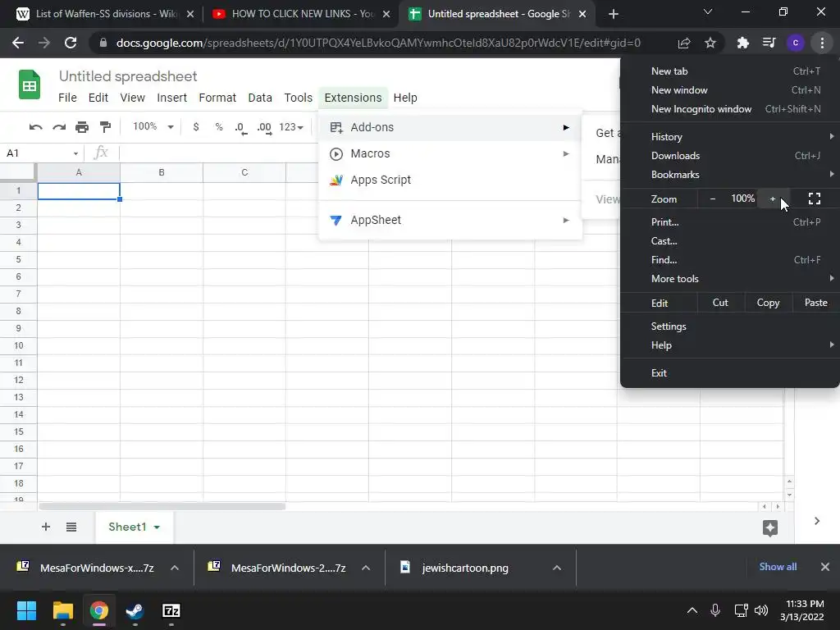
Task: Increase Chrome zoom with plus button
Action: pos(773,199)
